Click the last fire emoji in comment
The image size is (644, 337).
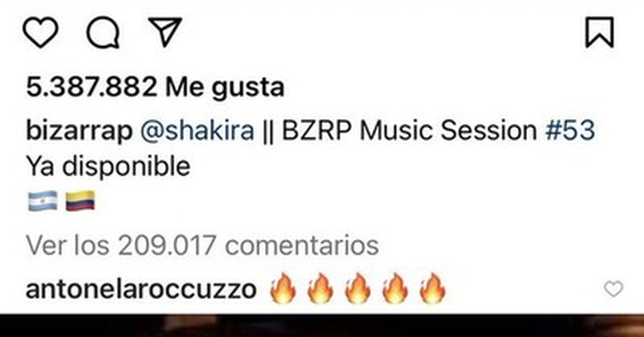coord(432,289)
